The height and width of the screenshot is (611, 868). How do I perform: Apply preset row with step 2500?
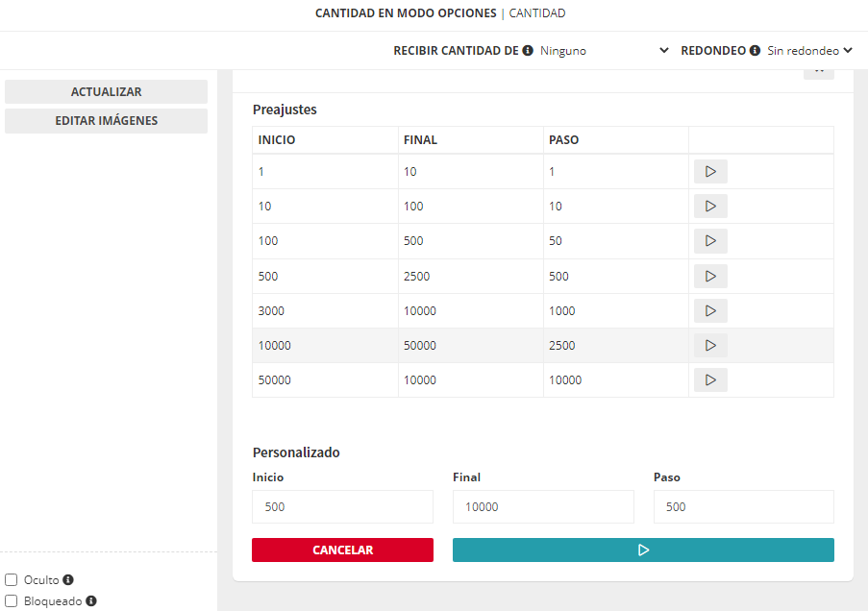point(710,346)
